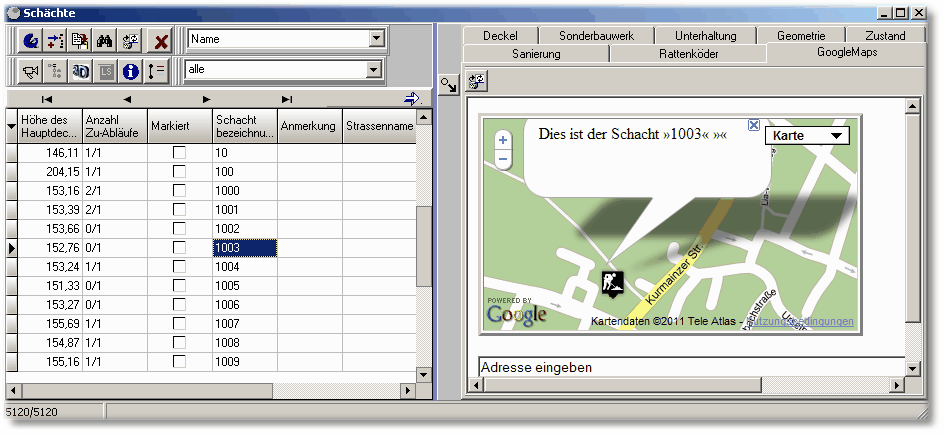The width and height of the screenshot is (945, 436).
Task: Click the table's vertical scrollbar thumb
Action: pyautogui.click(x=424, y=246)
